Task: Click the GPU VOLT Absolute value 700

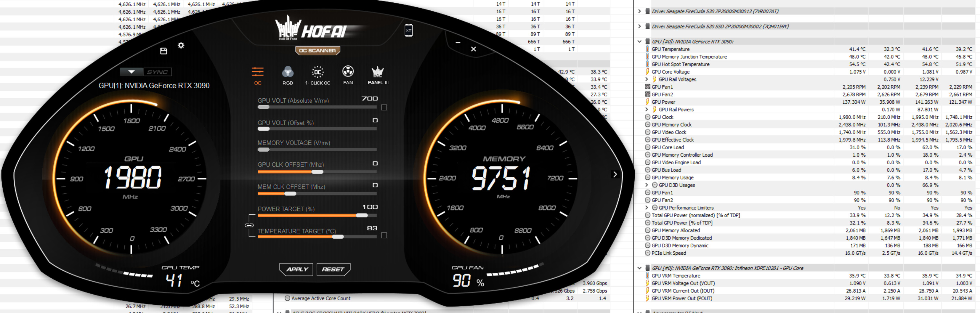Action: pyautogui.click(x=369, y=99)
